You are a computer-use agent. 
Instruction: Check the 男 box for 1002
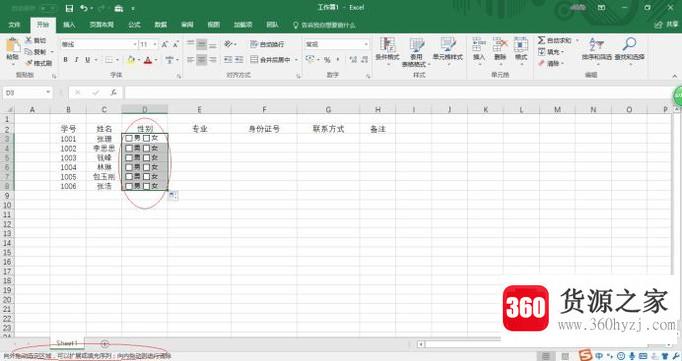(x=129, y=148)
